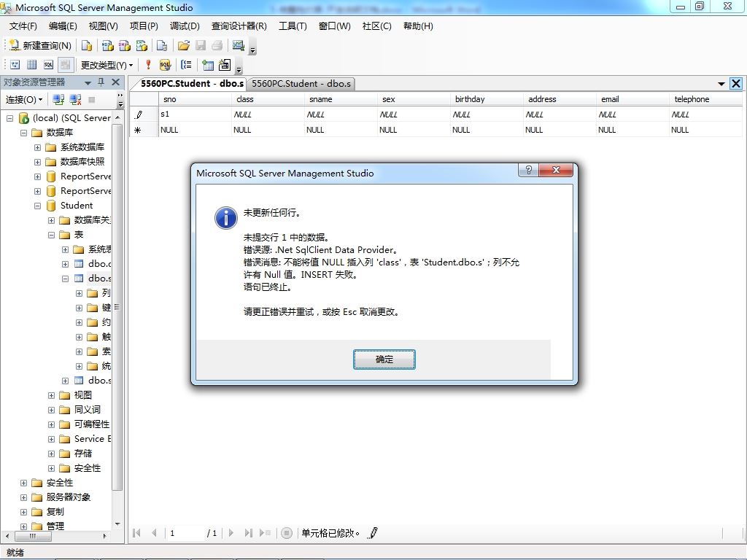Close the active document tab
The image size is (747, 560).
(x=736, y=83)
